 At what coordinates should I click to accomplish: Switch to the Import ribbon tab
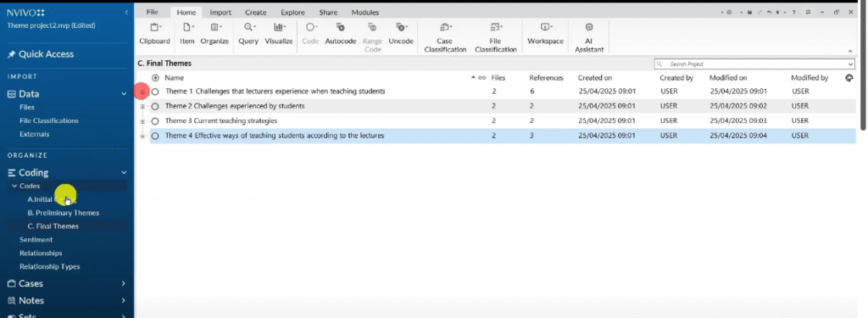[x=220, y=12]
